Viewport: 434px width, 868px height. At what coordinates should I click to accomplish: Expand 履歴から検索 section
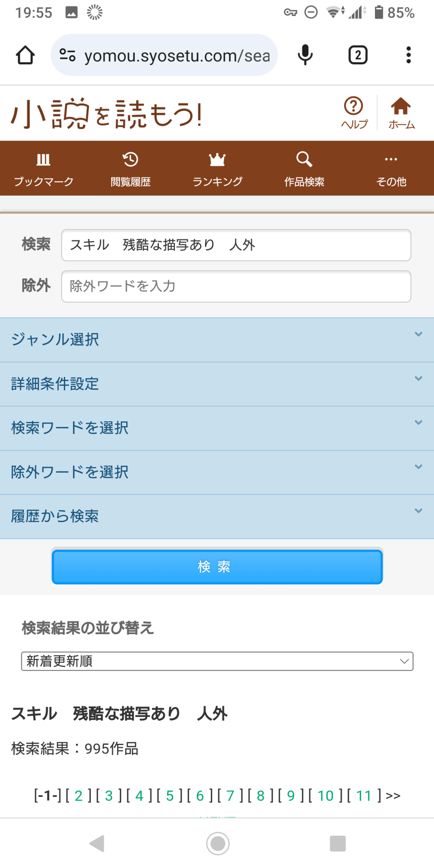217,516
